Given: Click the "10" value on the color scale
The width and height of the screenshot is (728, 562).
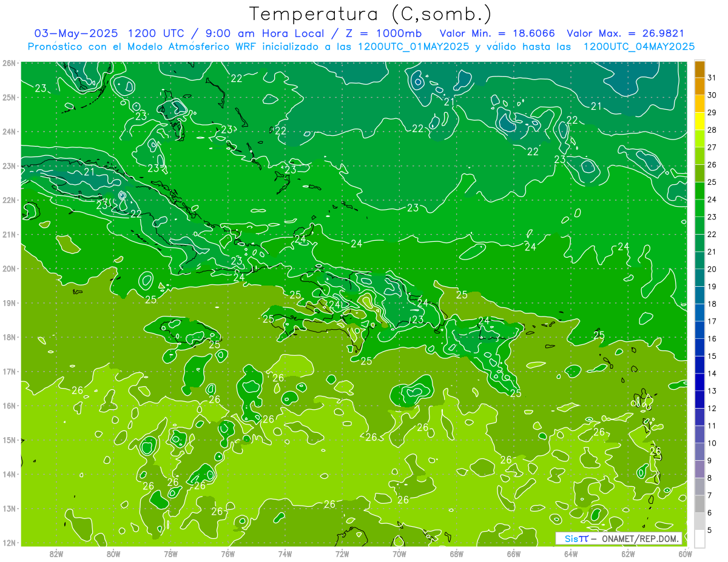Looking at the screenshot, I should tap(712, 443).
